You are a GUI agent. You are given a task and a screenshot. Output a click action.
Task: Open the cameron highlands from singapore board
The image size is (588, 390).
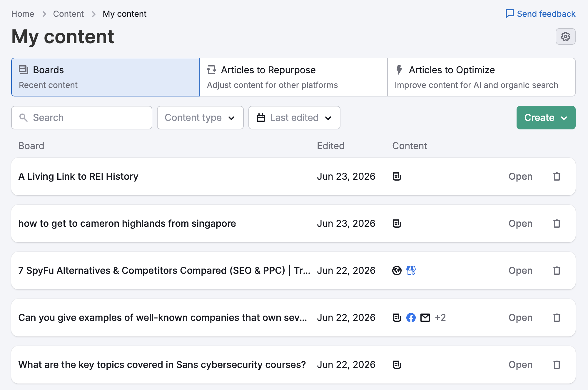point(520,224)
